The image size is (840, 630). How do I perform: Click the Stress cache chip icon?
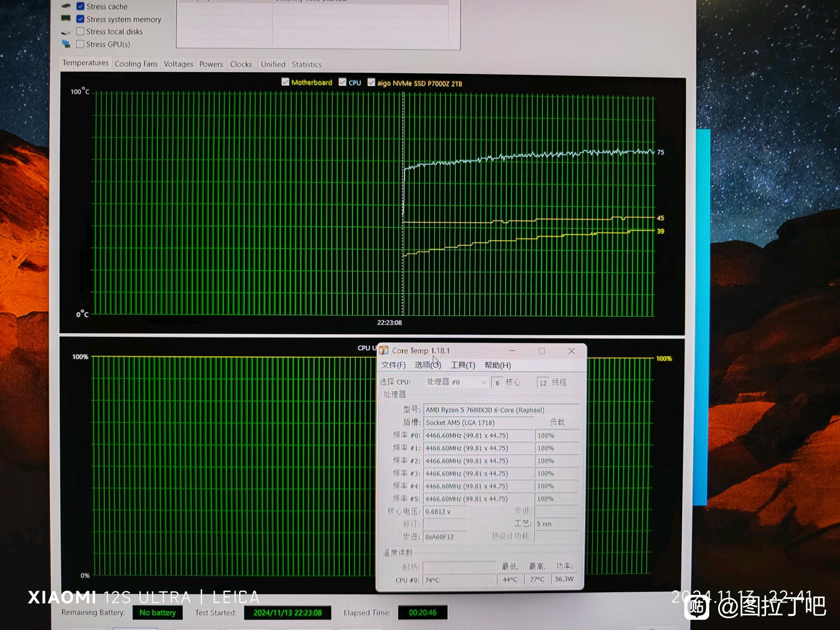[66, 6]
